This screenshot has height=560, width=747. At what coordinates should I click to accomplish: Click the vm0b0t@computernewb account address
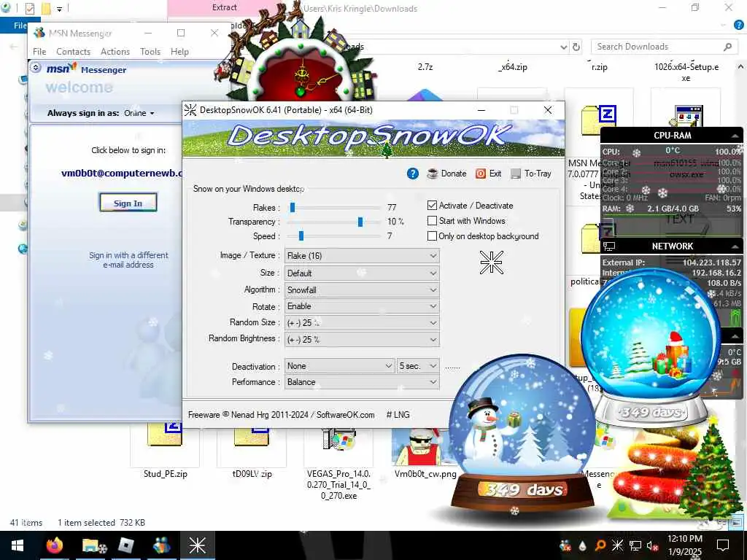[122, 174]
